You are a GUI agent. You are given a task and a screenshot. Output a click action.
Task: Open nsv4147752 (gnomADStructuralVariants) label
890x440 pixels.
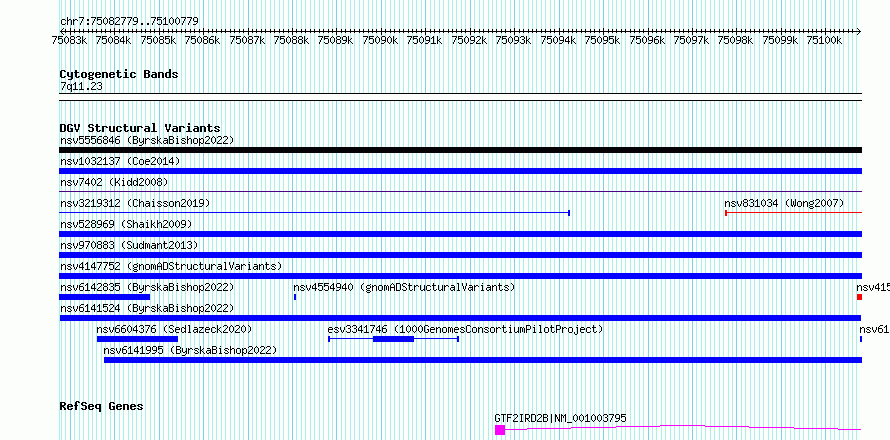click(x=171, y=266)
